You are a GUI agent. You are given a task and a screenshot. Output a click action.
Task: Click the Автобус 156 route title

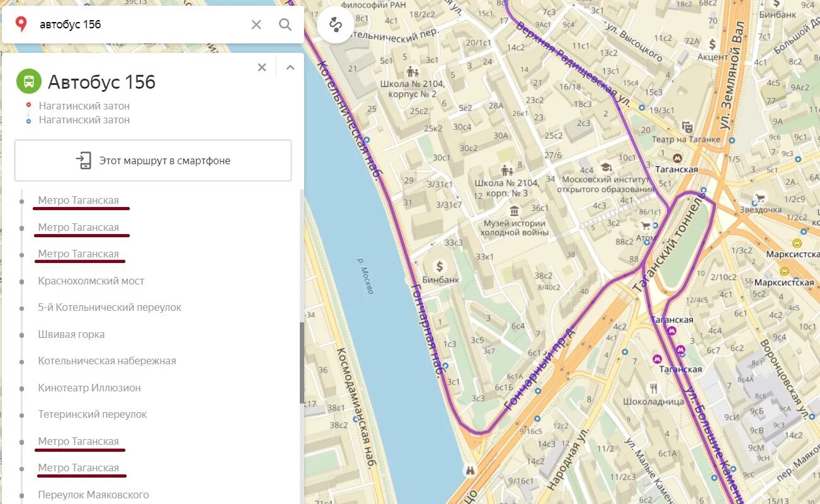pos(101,82)
